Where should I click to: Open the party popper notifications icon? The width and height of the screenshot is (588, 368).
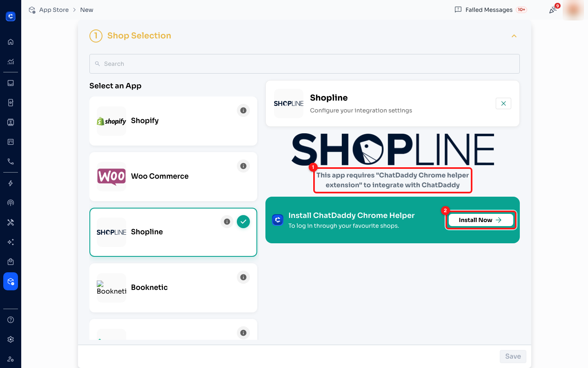[553, 10]
